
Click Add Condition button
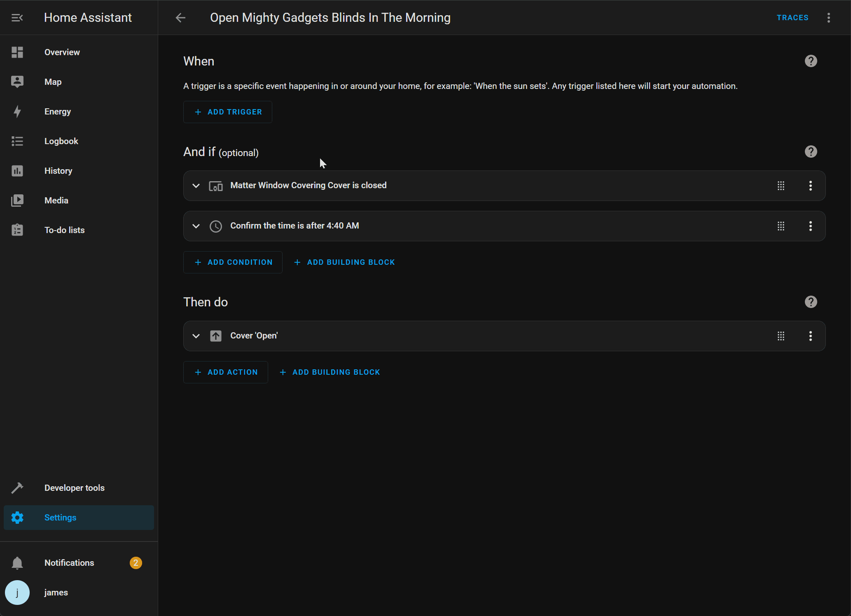pos(233,262)
